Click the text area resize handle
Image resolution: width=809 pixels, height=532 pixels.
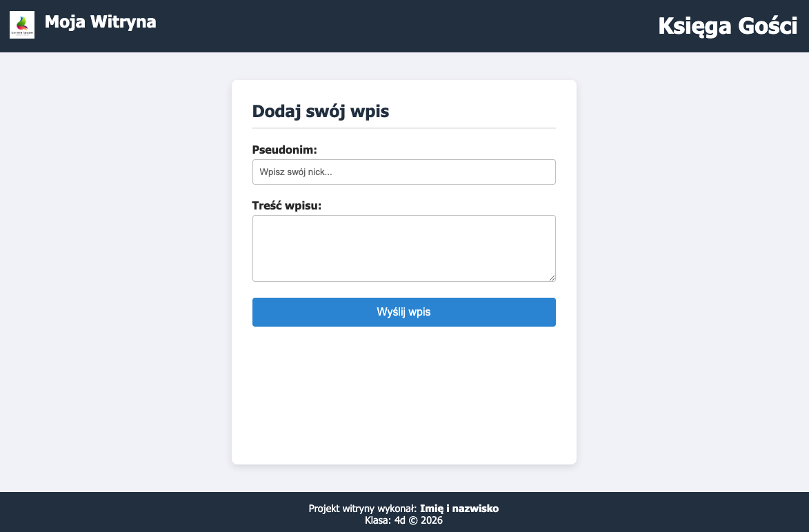click(552, 278)
